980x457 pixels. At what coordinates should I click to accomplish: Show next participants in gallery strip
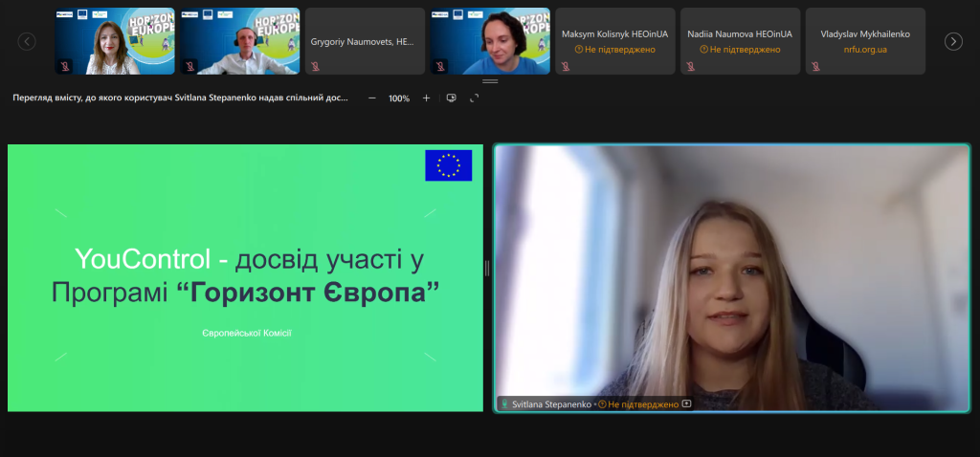953,41
